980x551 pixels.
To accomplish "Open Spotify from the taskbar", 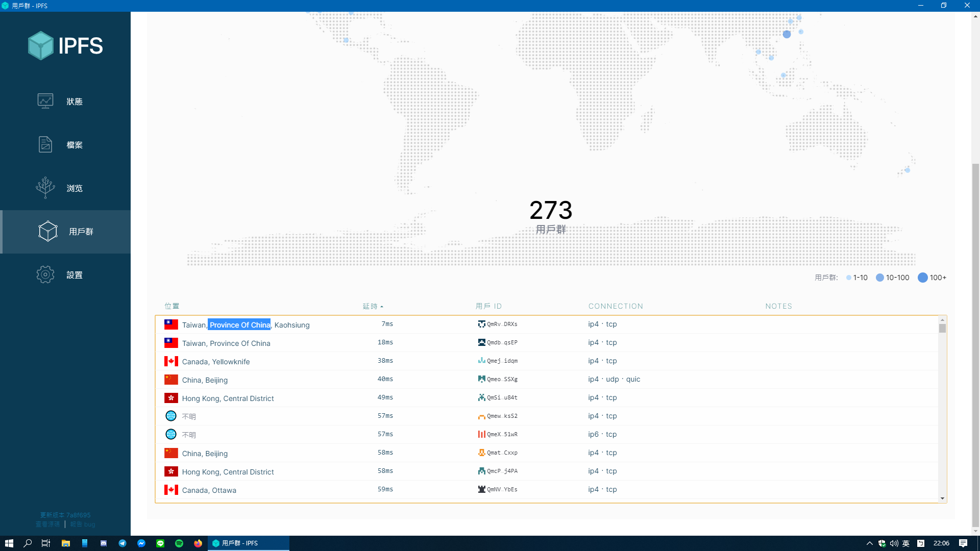I will (179, 543).
